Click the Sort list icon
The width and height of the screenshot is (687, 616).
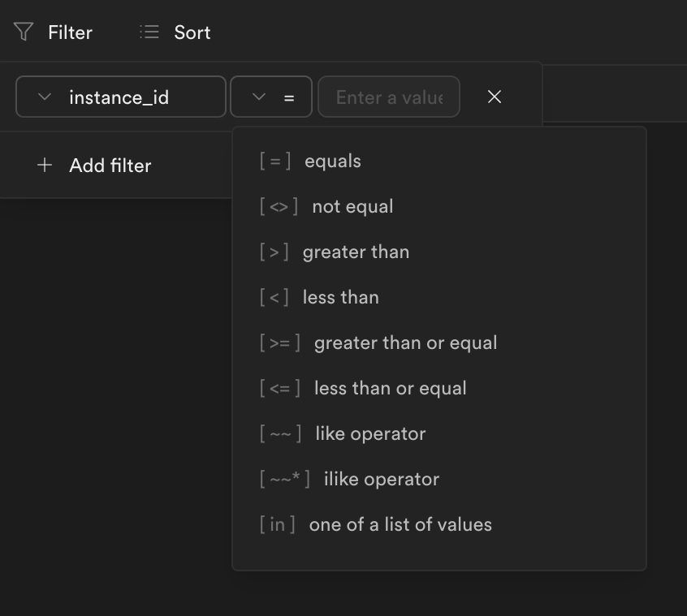point(149,32)
